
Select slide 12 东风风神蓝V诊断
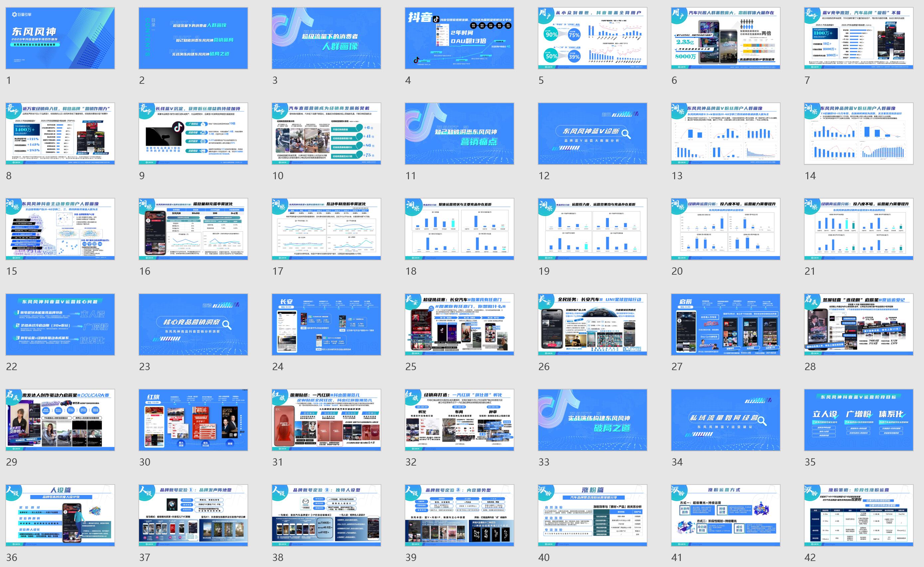pos(592,133)
